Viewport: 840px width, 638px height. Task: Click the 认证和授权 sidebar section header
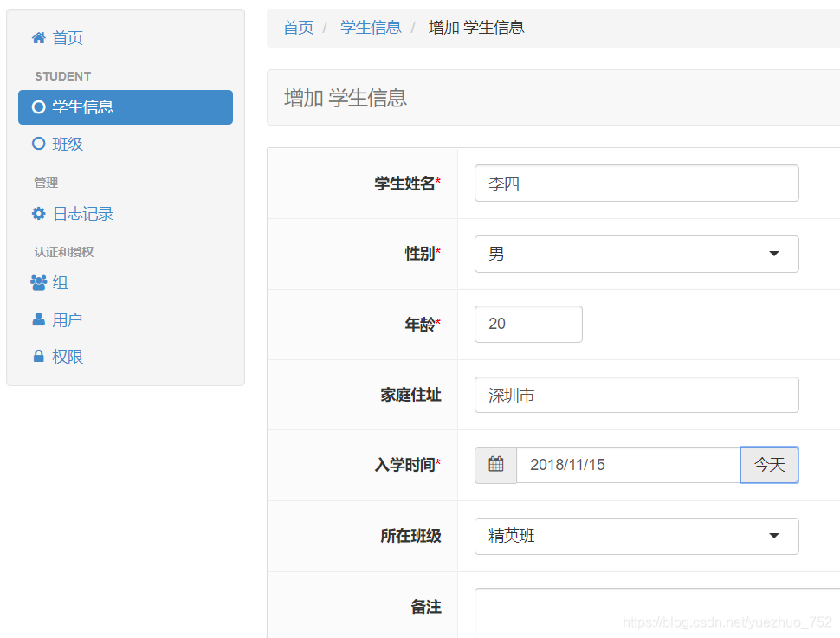click(x=64, y=252)
